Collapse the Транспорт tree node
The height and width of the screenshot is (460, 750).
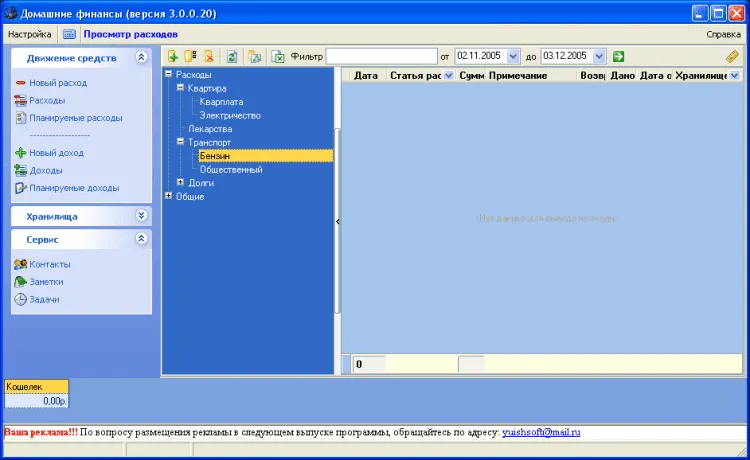[180, 142]
